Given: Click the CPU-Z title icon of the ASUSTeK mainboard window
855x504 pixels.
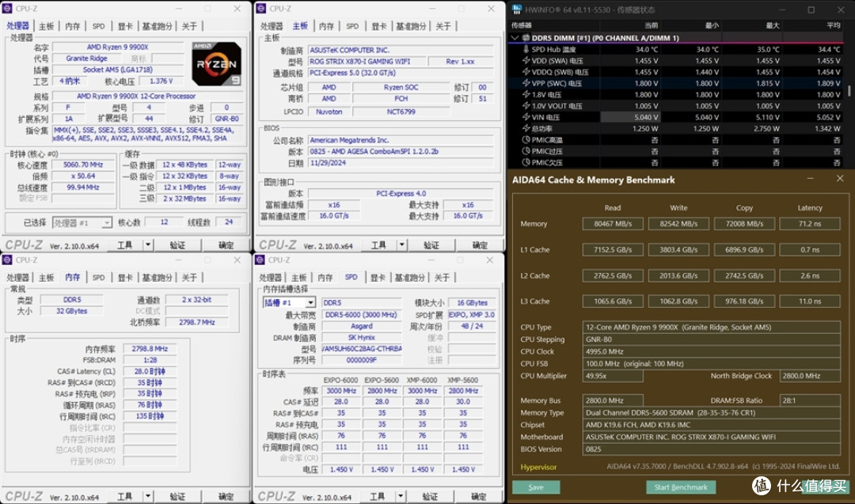Looking at the screenshot, I should pos(261,9).
